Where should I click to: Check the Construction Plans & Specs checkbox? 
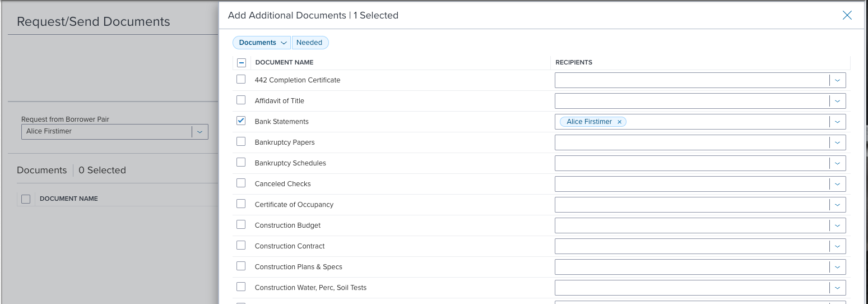[241, 266]
